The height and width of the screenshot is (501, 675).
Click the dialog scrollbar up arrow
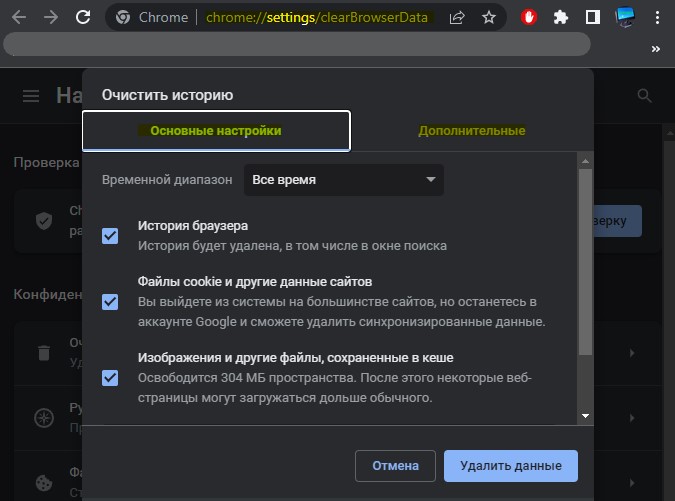tap(585, 161)
